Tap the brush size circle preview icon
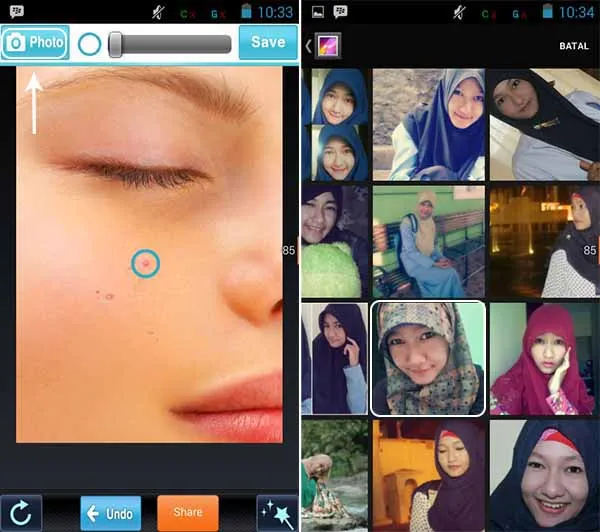The width and height of the screenshot is (600, 532). pyautogui.click(x=90, y=44)
